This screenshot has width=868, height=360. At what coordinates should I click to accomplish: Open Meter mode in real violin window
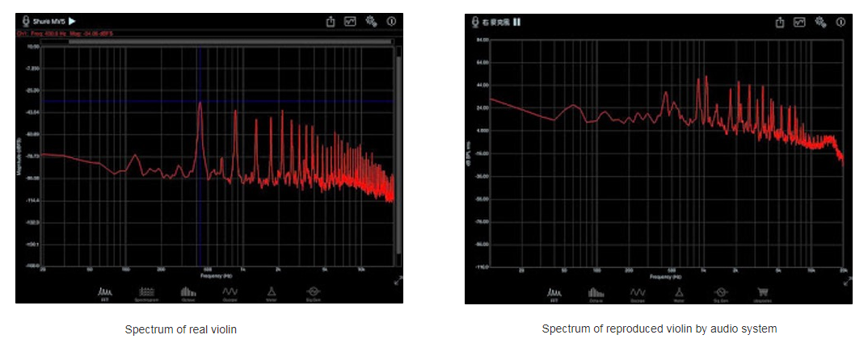tap(272, 293)
